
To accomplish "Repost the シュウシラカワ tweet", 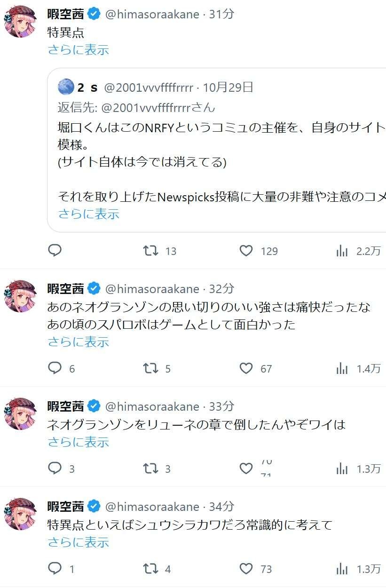I will pyautogui.click(x=151, y=569).
